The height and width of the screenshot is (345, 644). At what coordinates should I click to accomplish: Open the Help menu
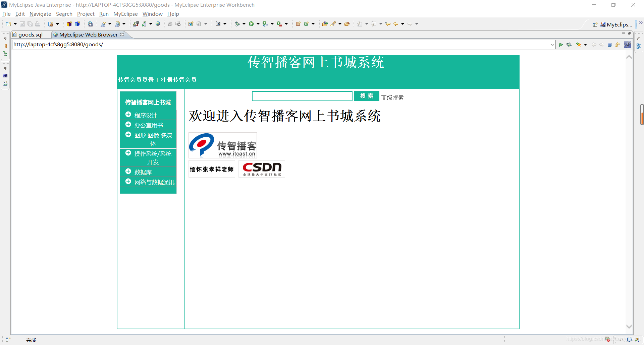[173, 14]
